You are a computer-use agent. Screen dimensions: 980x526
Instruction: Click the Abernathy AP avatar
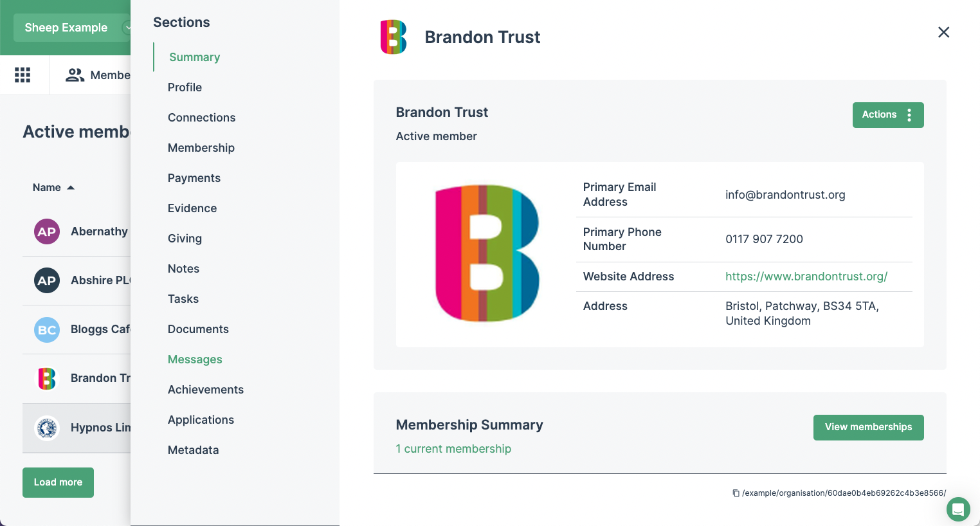tap(47, 231)
